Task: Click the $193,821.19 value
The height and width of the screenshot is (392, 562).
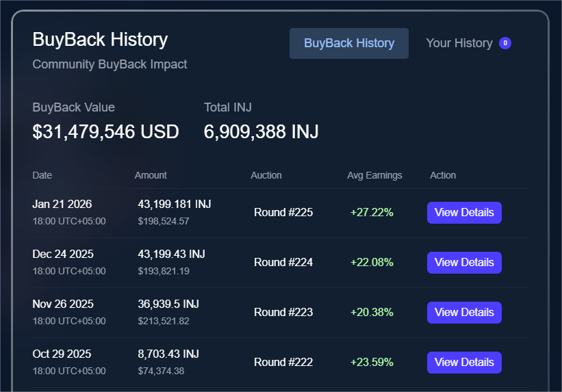Action: [164, 271]
